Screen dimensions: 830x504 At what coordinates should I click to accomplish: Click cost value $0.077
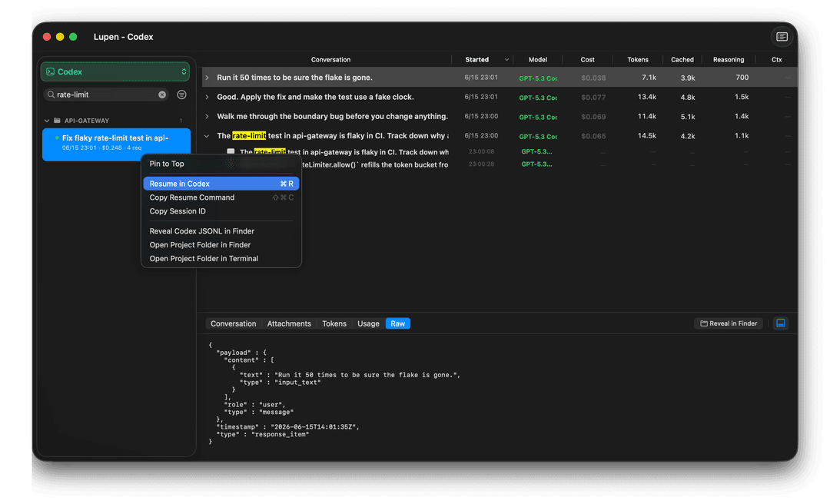point(593,98)
